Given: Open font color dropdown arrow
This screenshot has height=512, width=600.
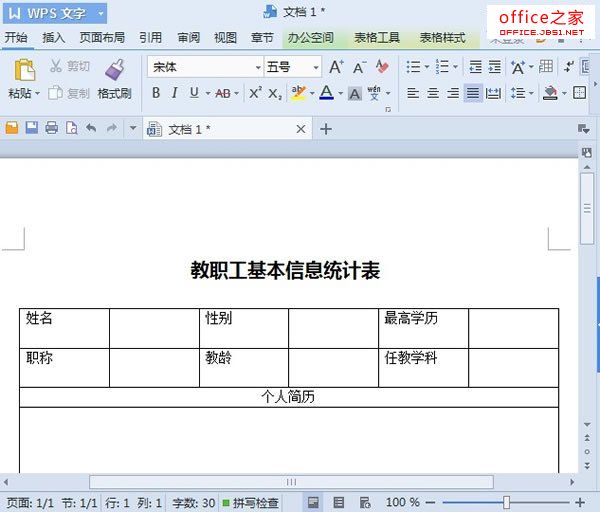Looking at the screenshot, I should (x=340, y=93).
